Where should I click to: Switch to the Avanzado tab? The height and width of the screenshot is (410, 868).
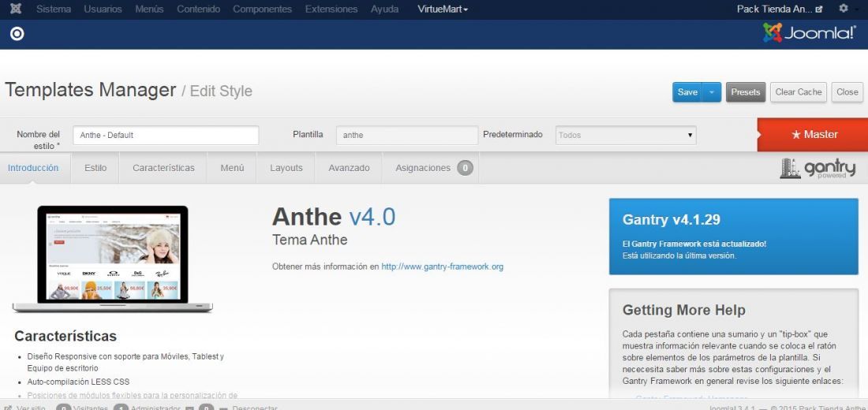pyautogui.click(x=349, y=168)
